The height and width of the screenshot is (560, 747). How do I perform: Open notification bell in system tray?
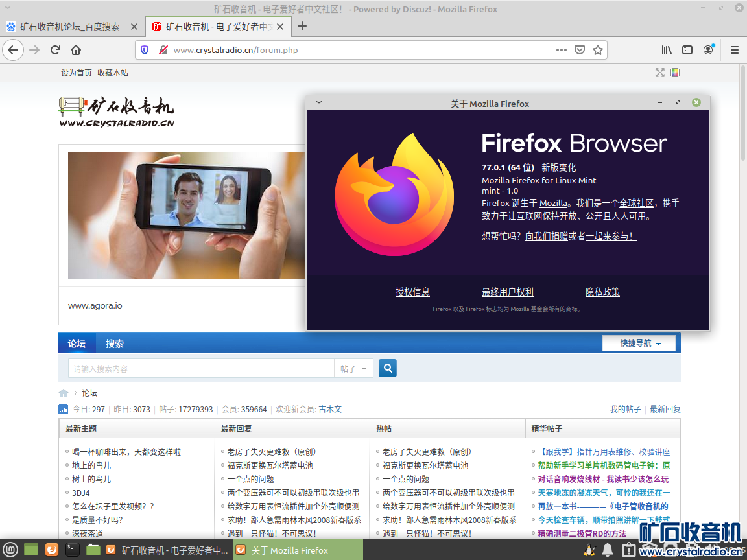click(x=608, y=550)
